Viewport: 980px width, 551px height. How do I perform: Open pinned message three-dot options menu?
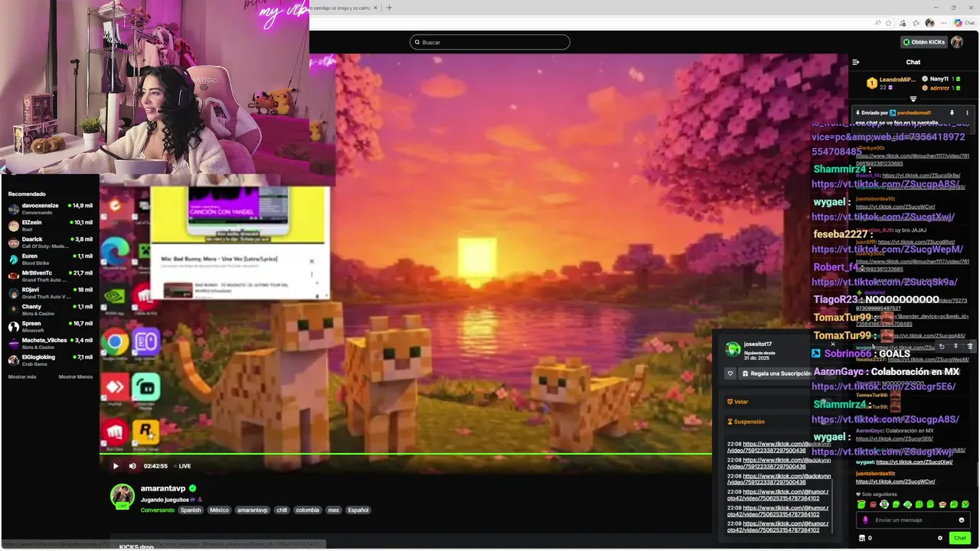pyautogui.click(x=967, y=112)
